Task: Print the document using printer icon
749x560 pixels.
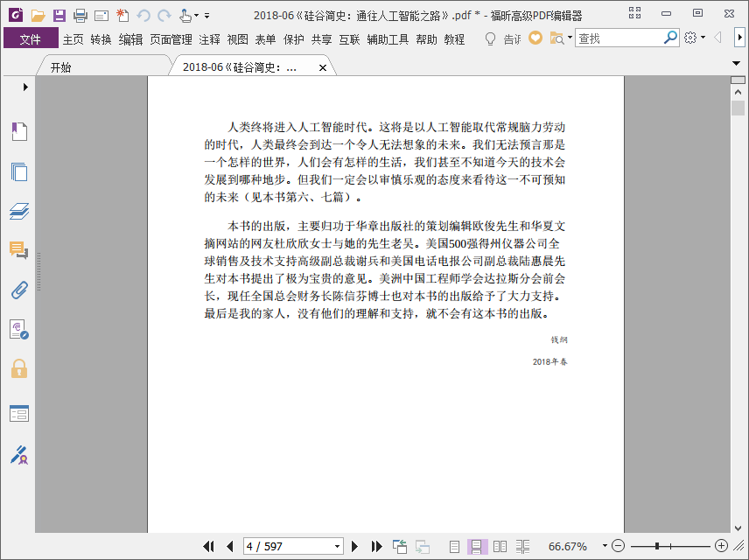Action: (x=80, y=16)
